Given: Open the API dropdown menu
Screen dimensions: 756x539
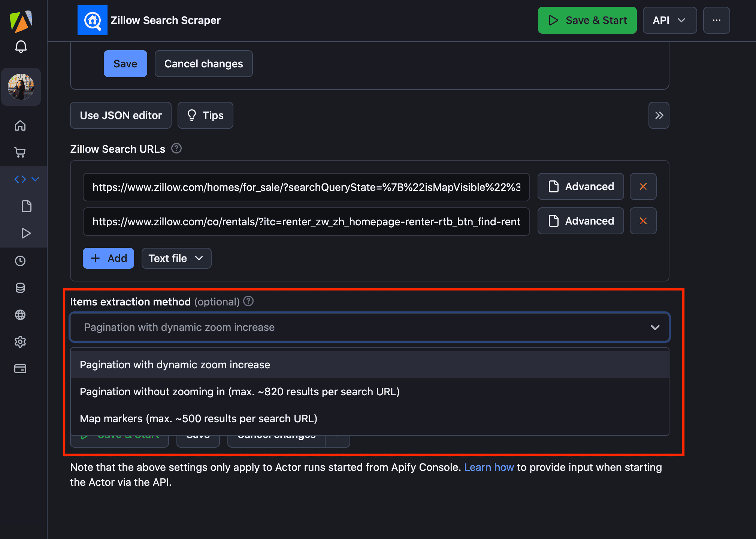Looking at the screenshot, I should pos(669,20).
